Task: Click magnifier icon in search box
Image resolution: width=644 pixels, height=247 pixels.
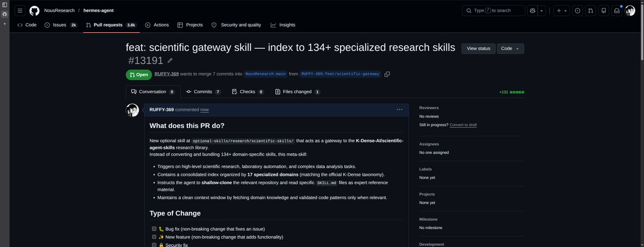Action: pos(468,11)
